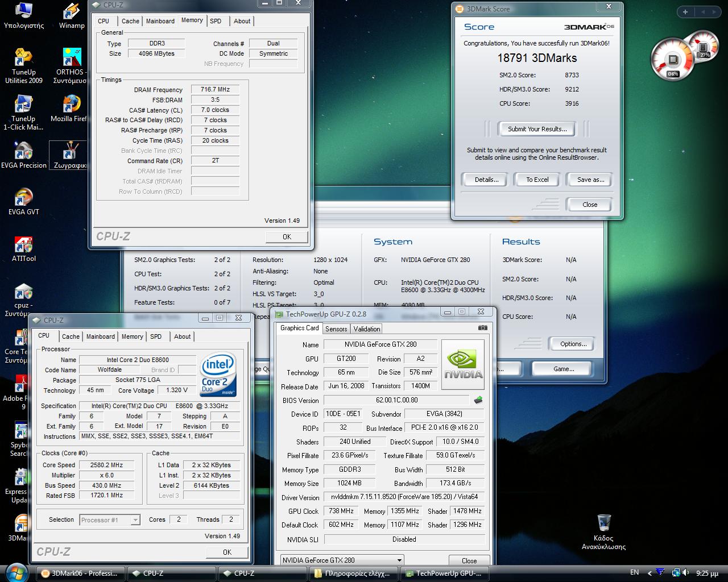Screen dimensions: 728x582
Task: Click the Πληροφορίες ελέγχ... taskbar button
Action: [x=353, y=573]
